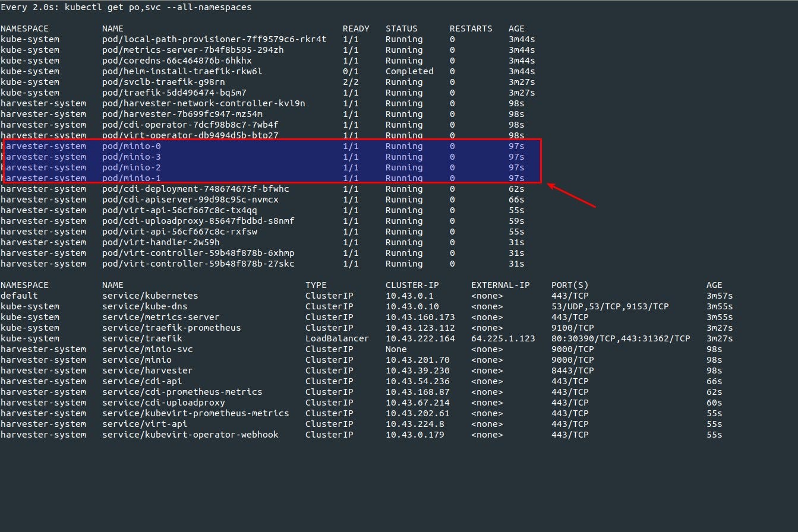Select pod/coredns-66c464876b-6hkhx
This screenshot has height=532, width=798.
[176, 61]
